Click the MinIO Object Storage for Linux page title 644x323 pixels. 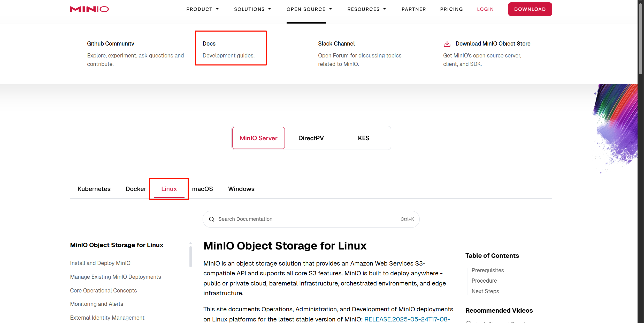pyautogui.click(x=285, y=246)
